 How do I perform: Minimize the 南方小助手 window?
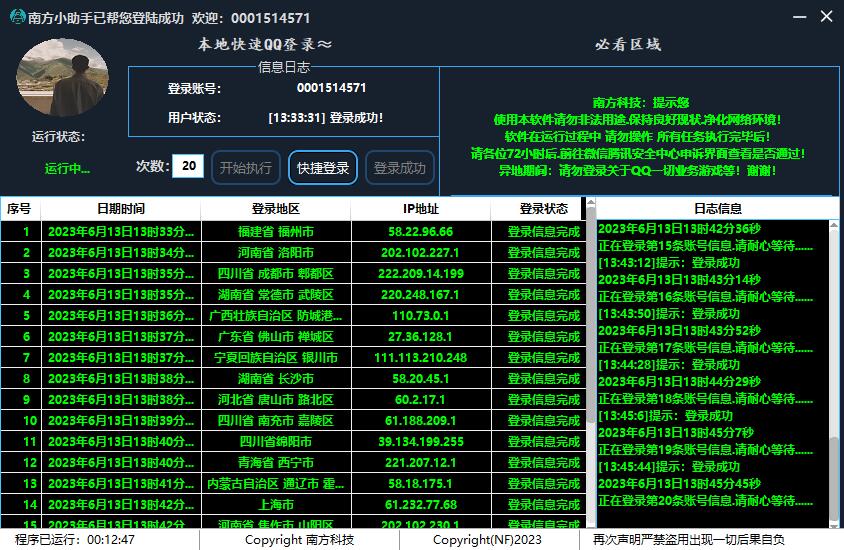click(x=797, y=17)
